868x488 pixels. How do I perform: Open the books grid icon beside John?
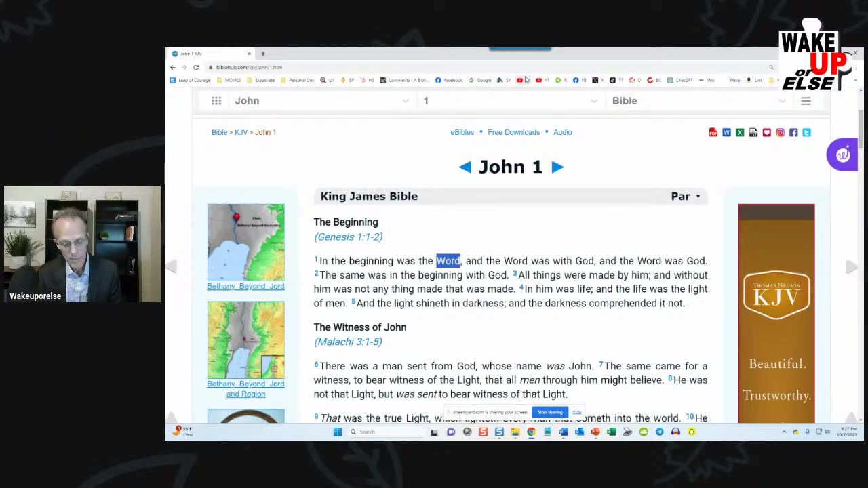(x=216, y=100)
